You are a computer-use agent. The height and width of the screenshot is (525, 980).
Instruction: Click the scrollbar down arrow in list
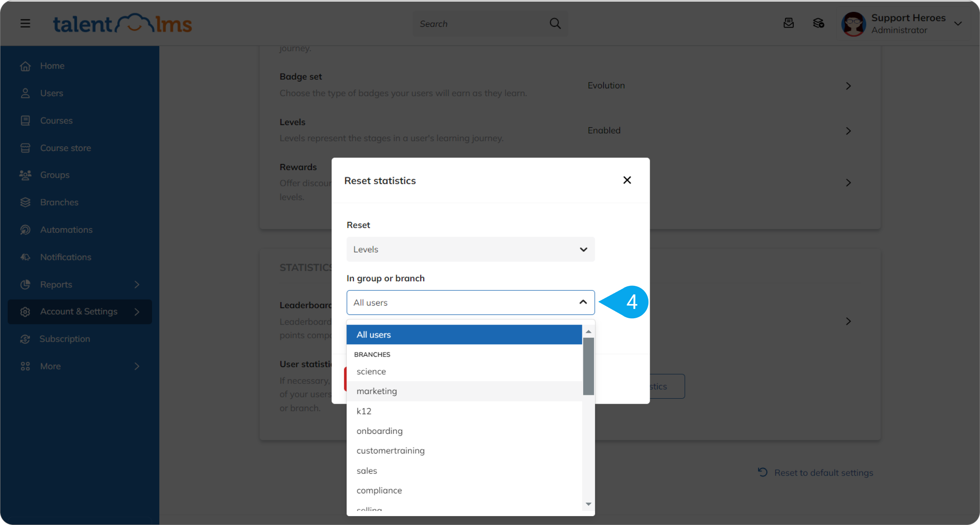click(x=588, y=504)
